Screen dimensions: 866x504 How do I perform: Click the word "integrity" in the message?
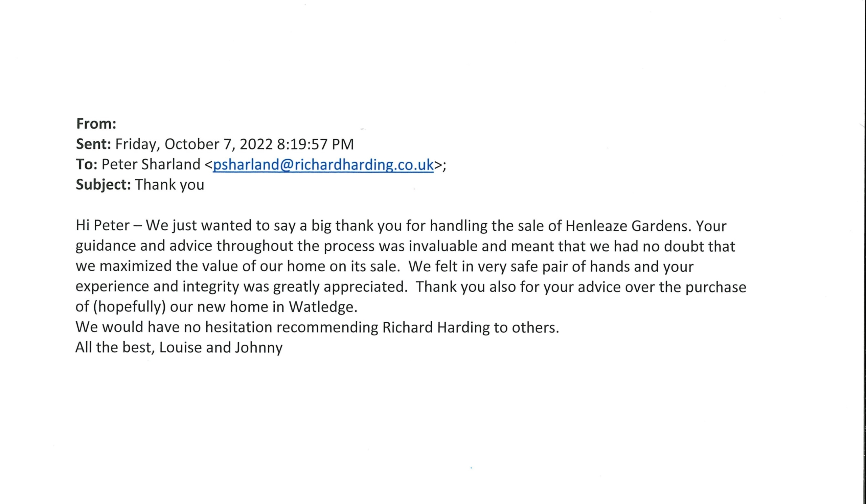point(210,287)
